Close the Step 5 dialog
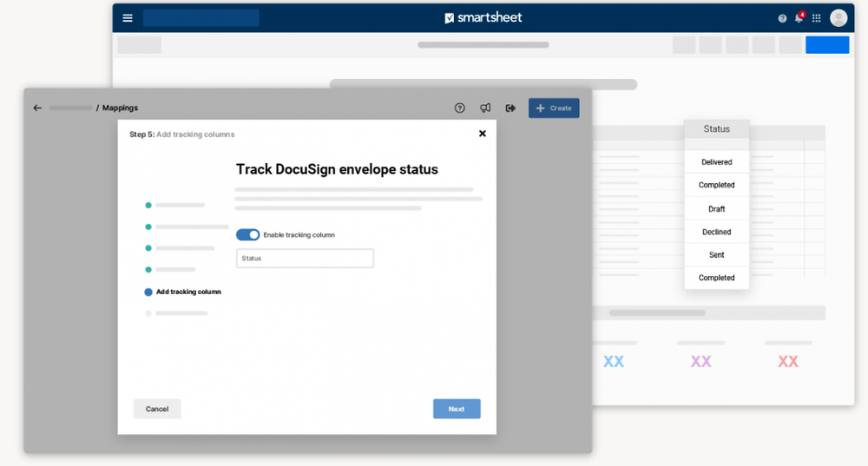This screenshot has width=868, height=466. tap(482, 134)
